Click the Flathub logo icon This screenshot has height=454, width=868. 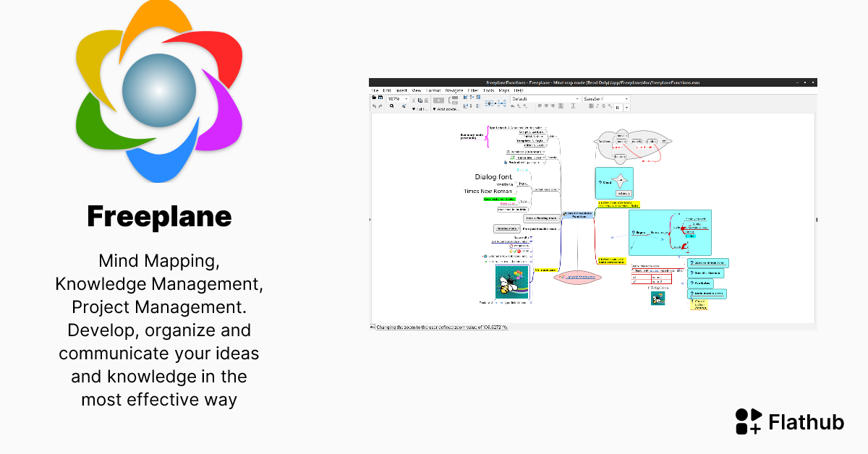748,421
